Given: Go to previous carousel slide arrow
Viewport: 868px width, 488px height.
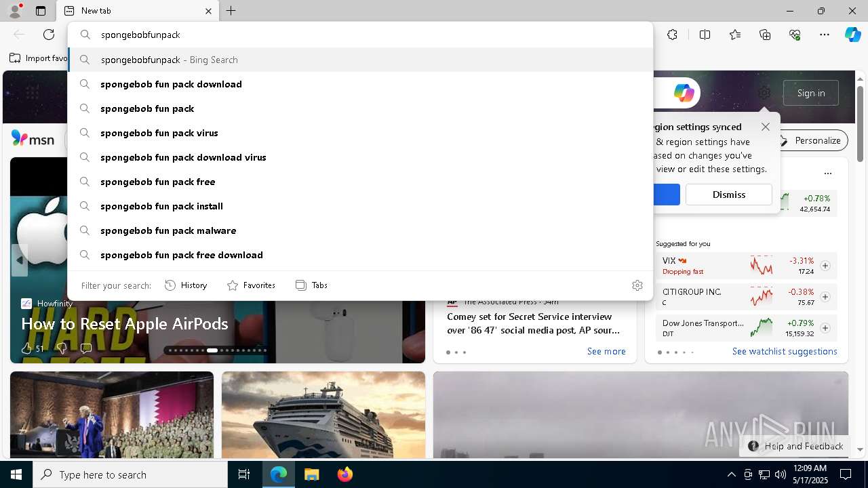Looking at the screenshot, I should click(20, 260).
